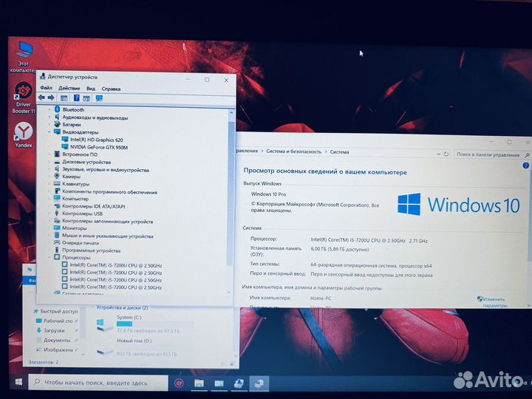Select the Камеры category

tap(71, 177)
